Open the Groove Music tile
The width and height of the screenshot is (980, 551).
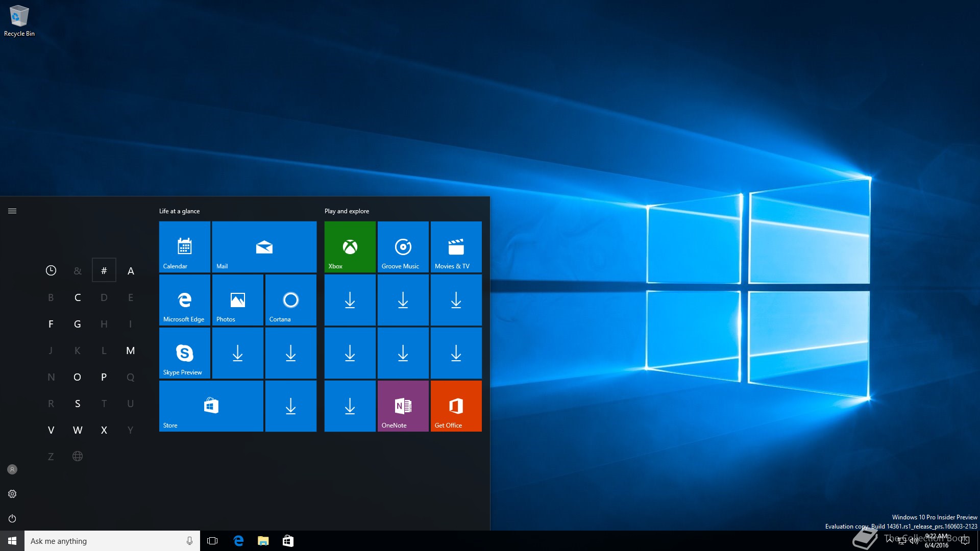click(x=403, y=247)
